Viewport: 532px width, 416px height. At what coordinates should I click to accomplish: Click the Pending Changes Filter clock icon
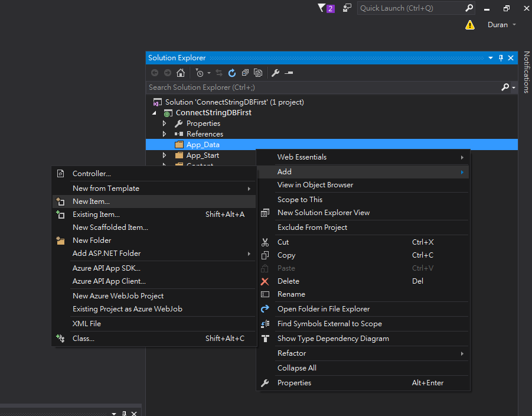pyautogui.click(x=200, y=73)
